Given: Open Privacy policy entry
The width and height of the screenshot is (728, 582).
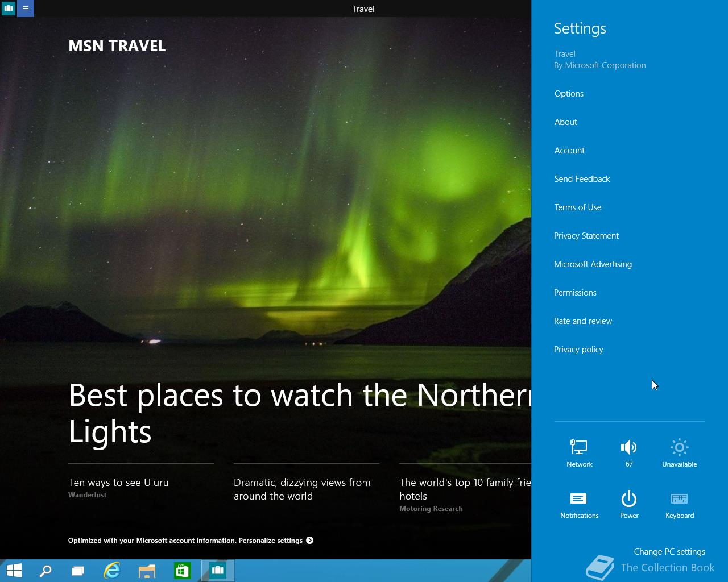Looking at the screenshot, I should pos(578,350).
